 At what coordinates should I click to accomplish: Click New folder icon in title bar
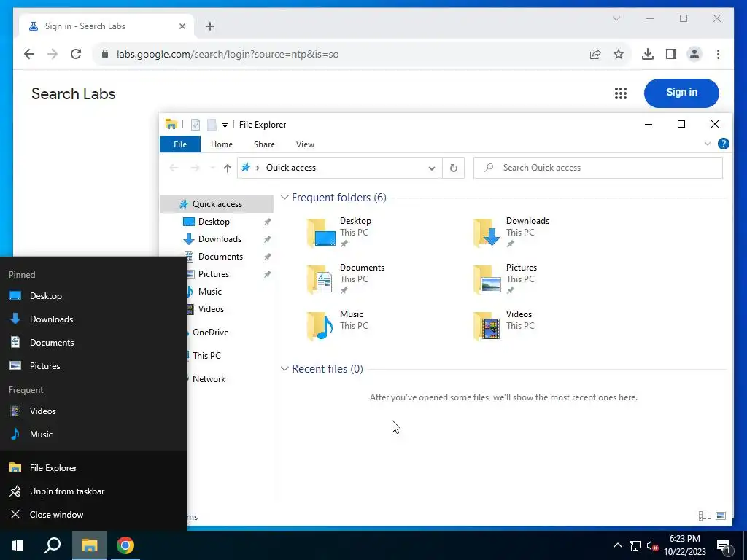point(212,125)
